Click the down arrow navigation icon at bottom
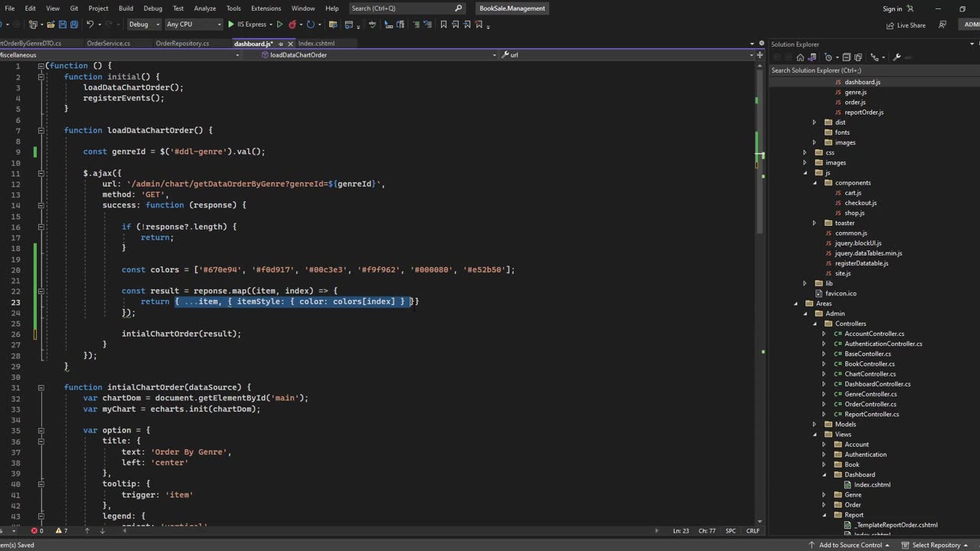Screen dimensions: 980x551 [x=102, y=530]
